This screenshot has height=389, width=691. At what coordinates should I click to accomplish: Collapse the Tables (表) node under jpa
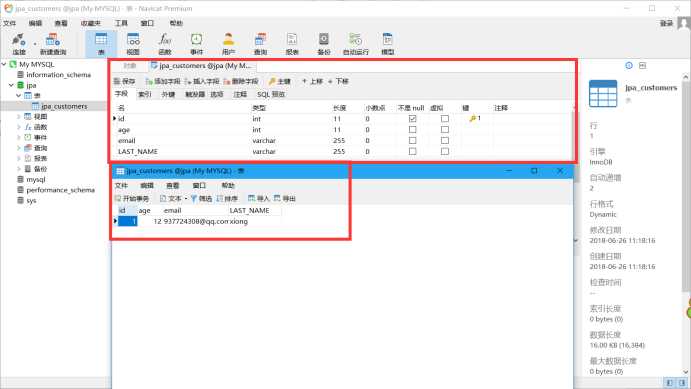tap(19, 96)
